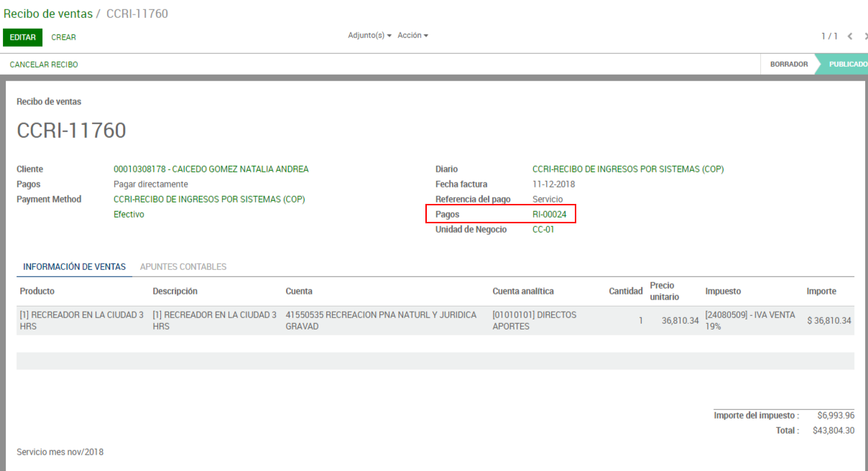Expand the Acción dropdown menu
This screenshot has height=471, width=868.
[x=412, y=35]
